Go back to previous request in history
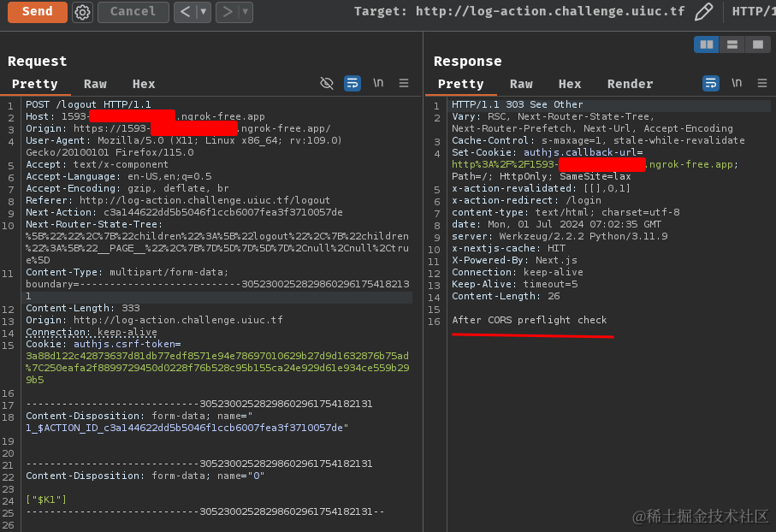This screenshot has width=776, height=532. [185, 12]
